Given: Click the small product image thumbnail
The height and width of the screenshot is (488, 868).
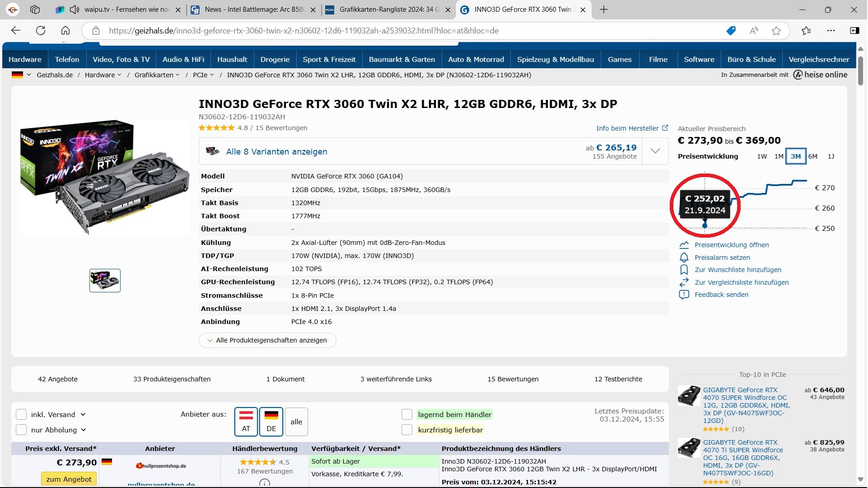Looking at the screenshot, I should 105,281.
